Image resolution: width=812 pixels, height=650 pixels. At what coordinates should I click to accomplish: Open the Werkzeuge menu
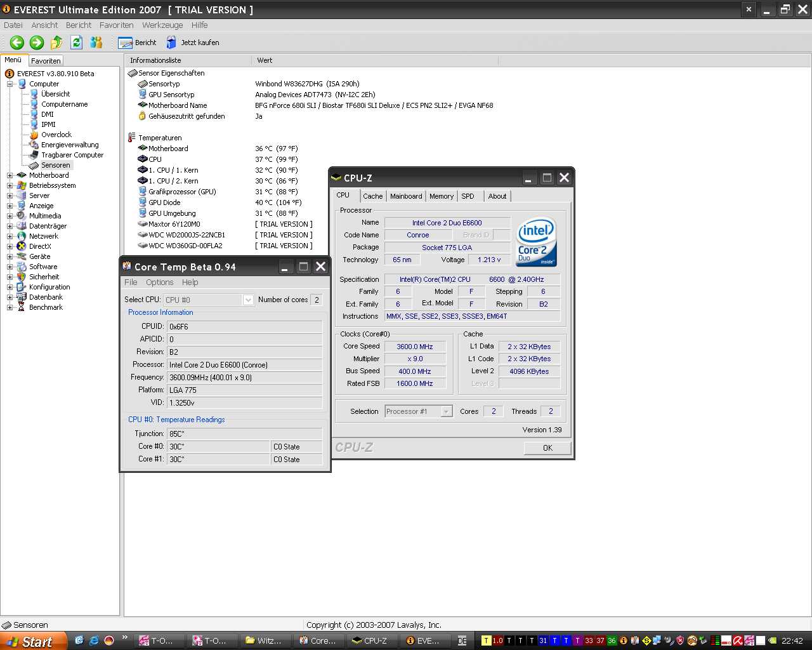[162, 25]
